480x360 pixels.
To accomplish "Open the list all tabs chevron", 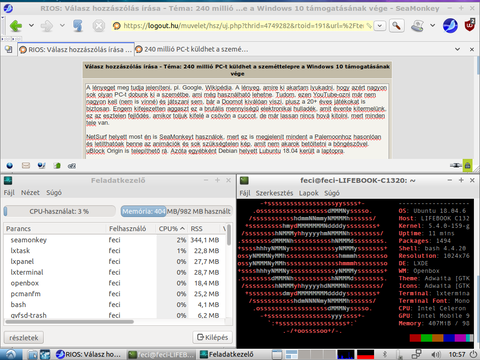I will [x=457, y=49].
